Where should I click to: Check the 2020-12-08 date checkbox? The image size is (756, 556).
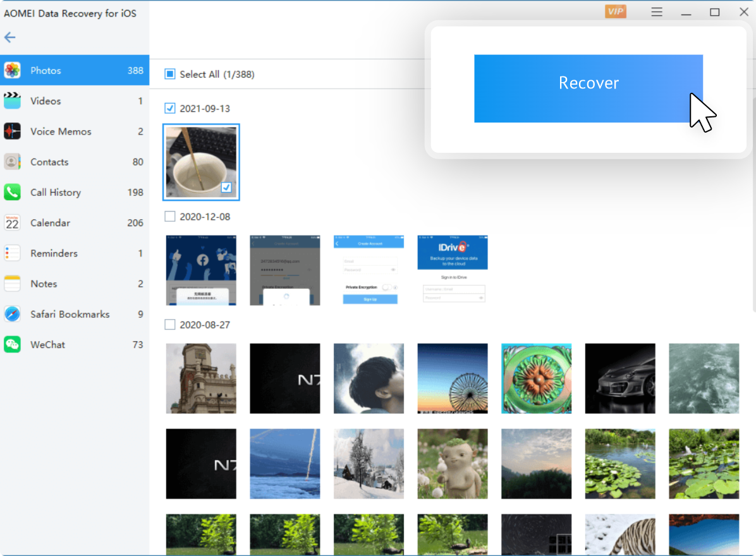169,217
